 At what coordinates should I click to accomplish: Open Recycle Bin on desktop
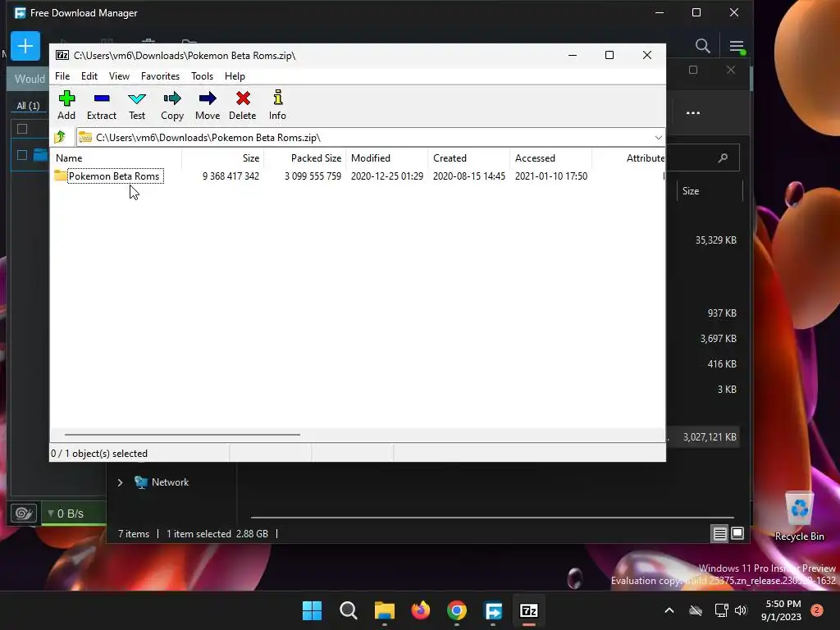click(799, 516)
